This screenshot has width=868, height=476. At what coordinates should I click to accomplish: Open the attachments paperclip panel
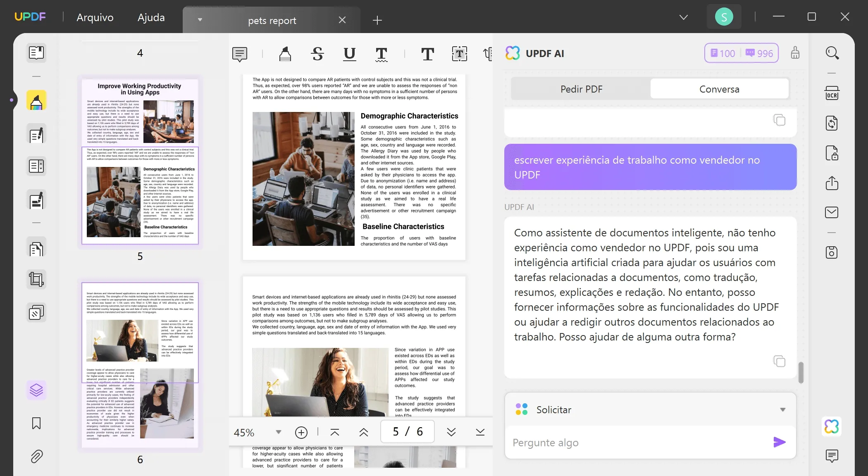[36, 456]
